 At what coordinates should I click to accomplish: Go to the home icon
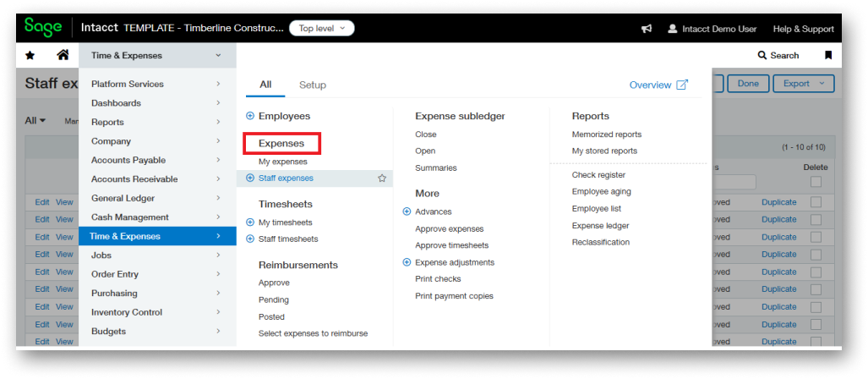63,55
